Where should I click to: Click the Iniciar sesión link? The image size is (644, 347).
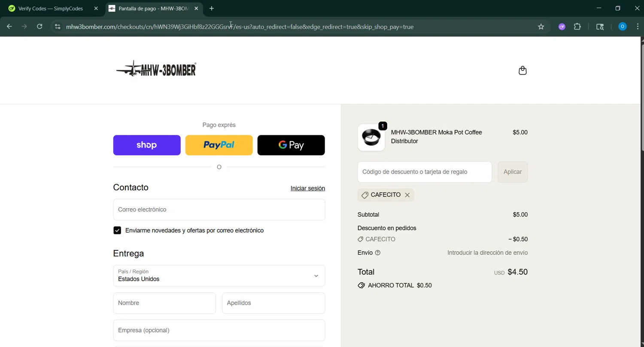tap(308, 189)
